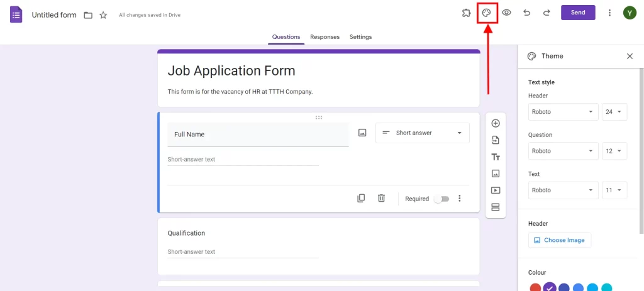Open Question font size 12 dropdown
Screen dimensions: 644x291
point(614,151)
